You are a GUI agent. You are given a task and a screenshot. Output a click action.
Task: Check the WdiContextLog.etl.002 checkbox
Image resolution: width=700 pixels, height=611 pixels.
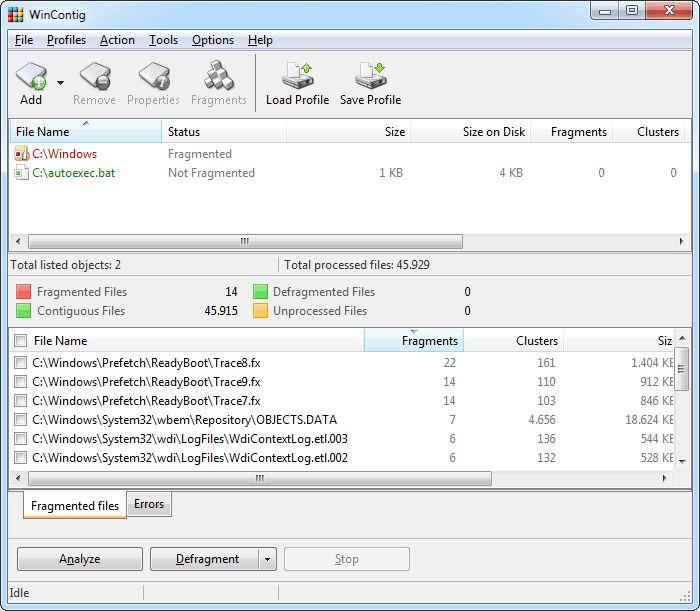pyautogui.click(x=21, y=457)
